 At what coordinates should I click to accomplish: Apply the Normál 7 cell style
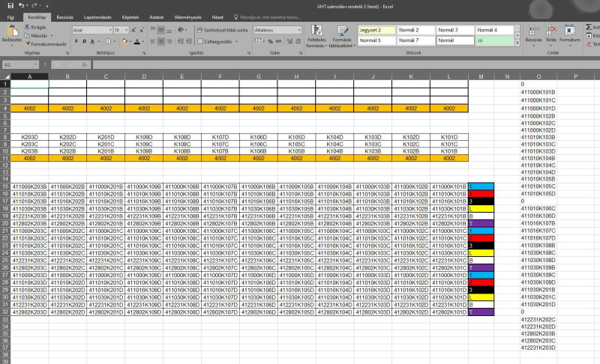click(416, 40)
